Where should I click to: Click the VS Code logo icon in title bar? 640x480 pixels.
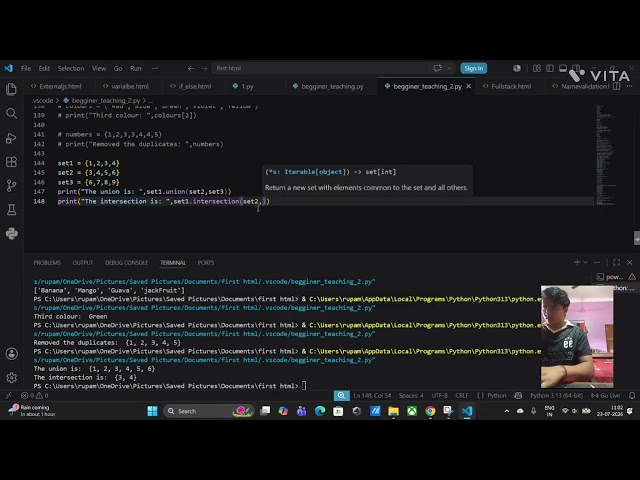(9, 68)
